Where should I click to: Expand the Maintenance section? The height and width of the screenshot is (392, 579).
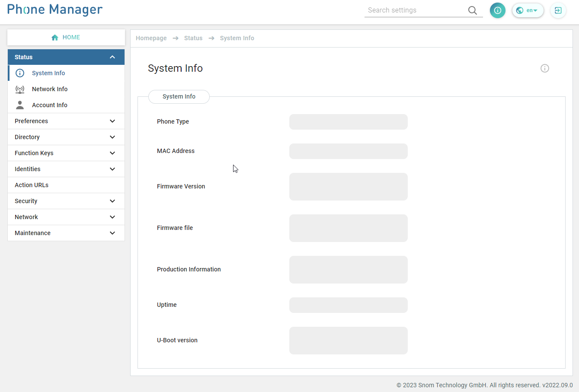point(66,233)
